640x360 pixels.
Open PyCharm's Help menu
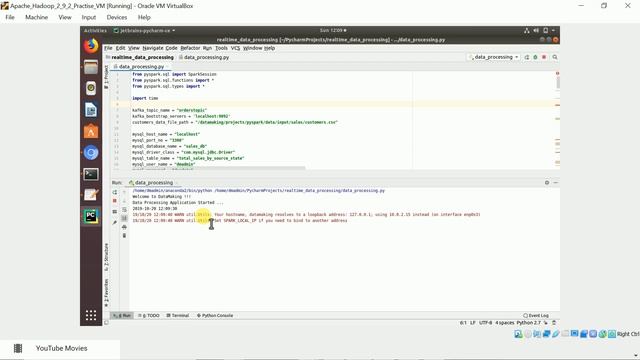pyautogui.click(x=269, y=48)
